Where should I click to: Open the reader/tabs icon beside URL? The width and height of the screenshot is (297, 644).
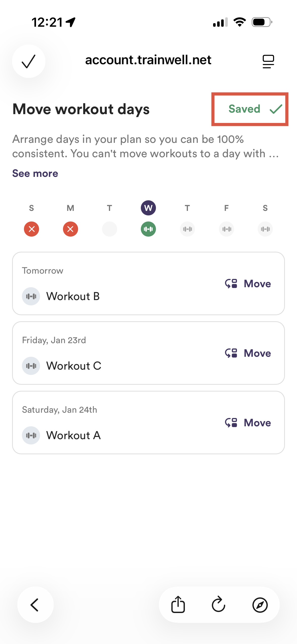(x=268, y=61)
